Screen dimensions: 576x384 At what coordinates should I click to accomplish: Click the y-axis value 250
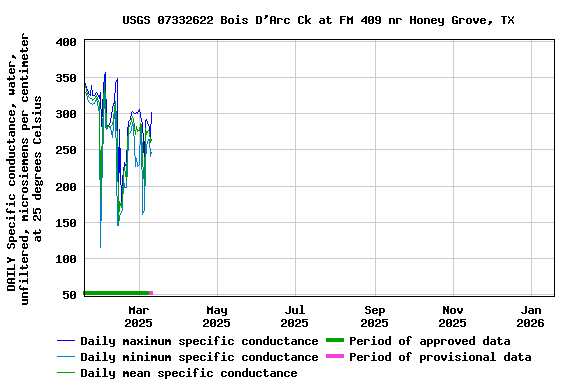[x=66, y=150]
